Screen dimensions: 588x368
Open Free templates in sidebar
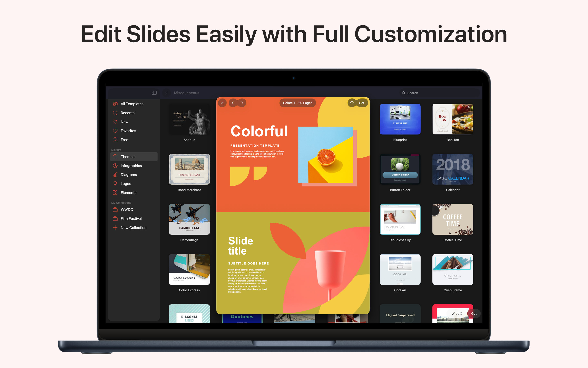(134, 140)
